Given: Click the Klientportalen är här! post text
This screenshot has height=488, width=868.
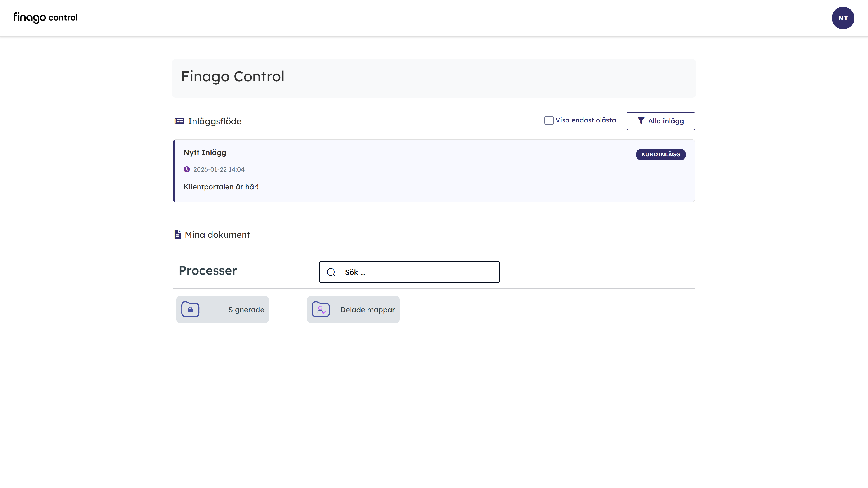Looking at the screenshot, I should pyautogui.click(x=221, y=187).
